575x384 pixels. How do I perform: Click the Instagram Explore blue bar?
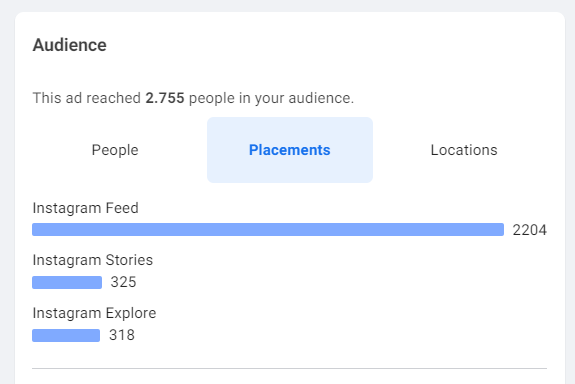(x=66, y=335)
